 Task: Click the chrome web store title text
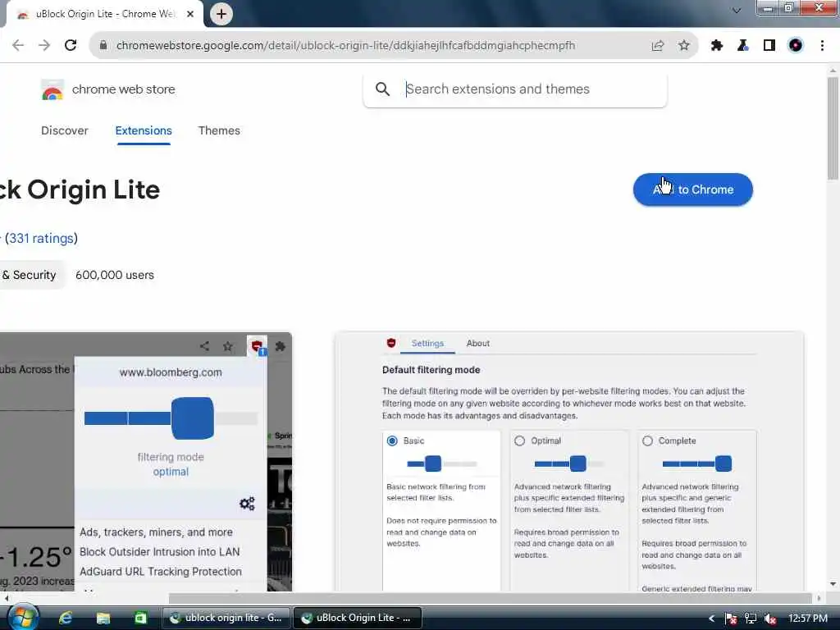coord(124,89)
